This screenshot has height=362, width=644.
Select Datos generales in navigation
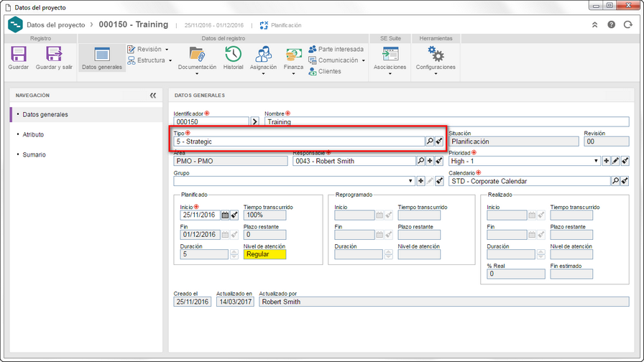86,114
